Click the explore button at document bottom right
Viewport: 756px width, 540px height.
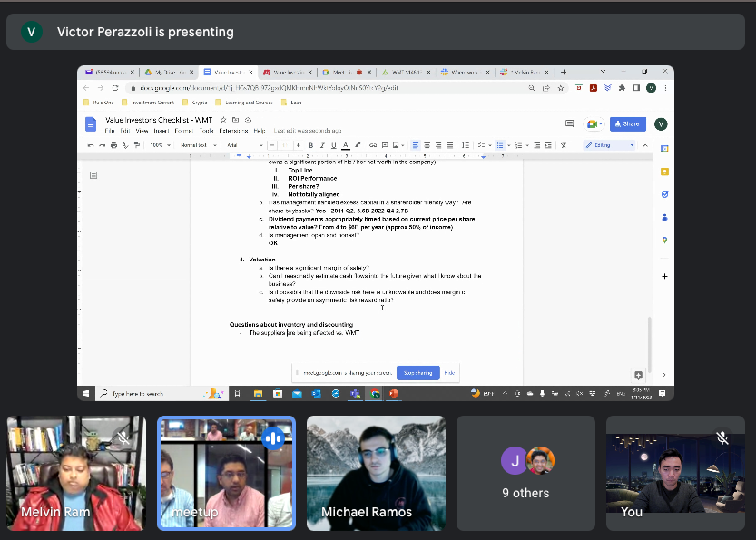(638, 375)
